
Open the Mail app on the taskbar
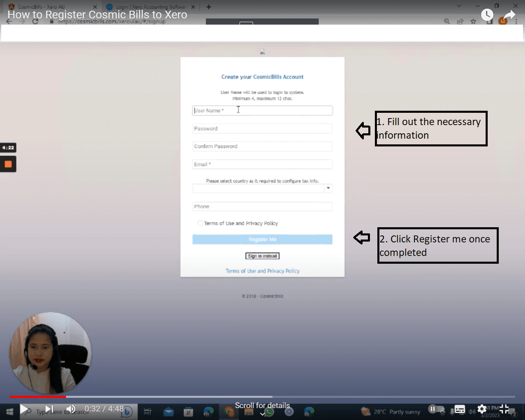[168, 412]
